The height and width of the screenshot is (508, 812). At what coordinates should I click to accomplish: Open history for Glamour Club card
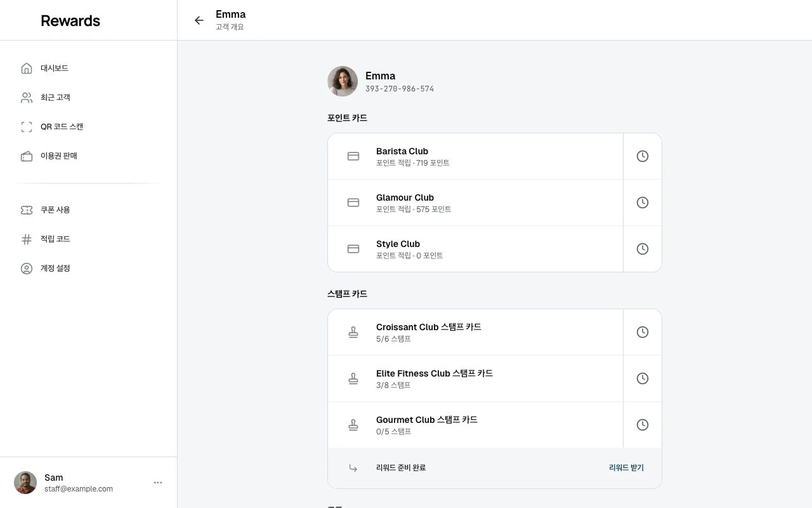[x=643, y=203]
